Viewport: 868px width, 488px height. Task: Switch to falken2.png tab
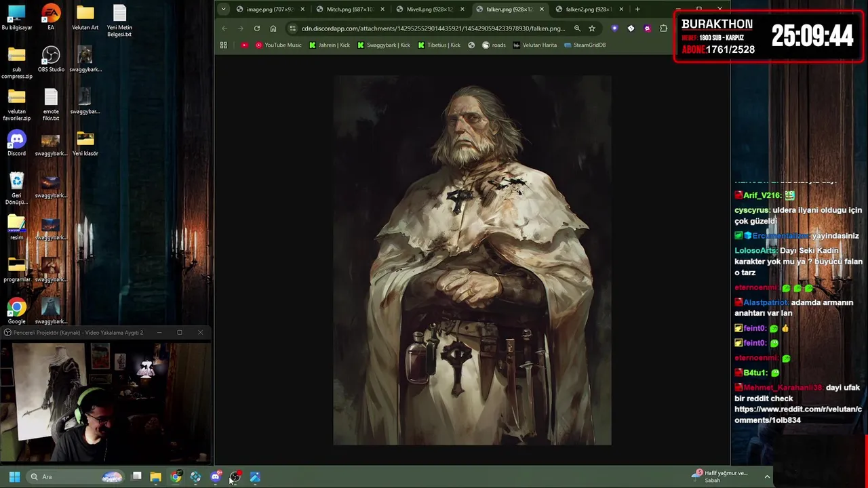tap(589, 9)
